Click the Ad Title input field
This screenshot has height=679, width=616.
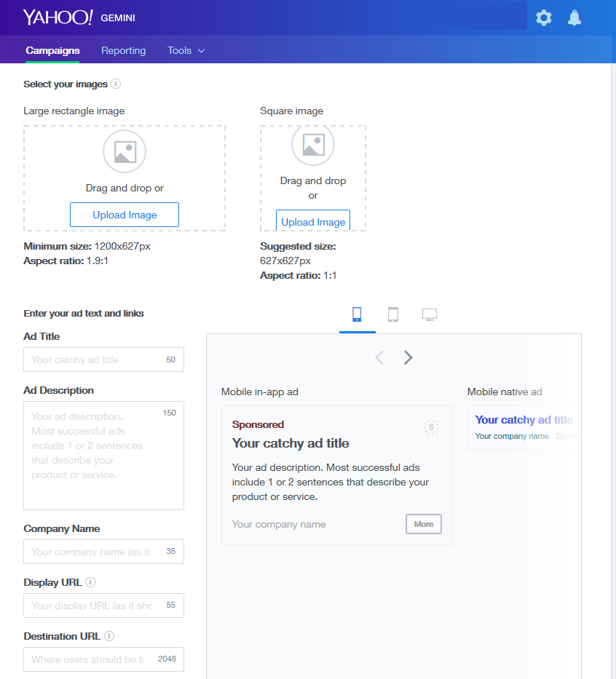pos(95,360)
